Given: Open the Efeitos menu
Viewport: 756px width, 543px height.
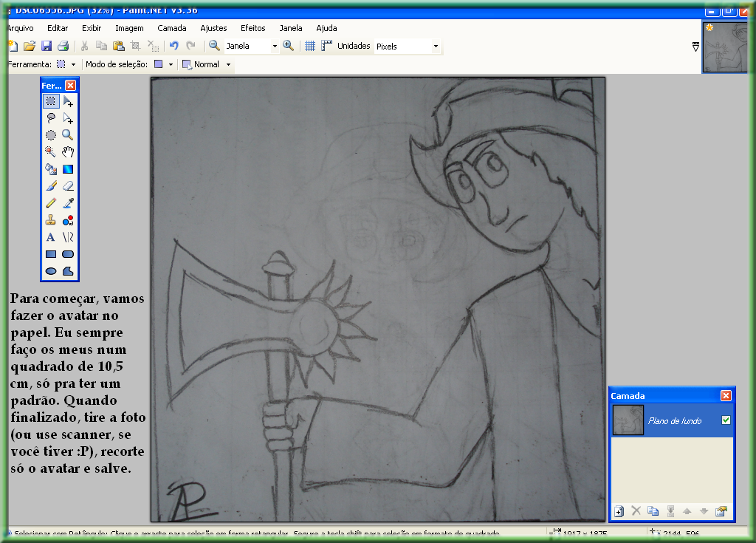Looking at the screenshot, I should [252, 28].
